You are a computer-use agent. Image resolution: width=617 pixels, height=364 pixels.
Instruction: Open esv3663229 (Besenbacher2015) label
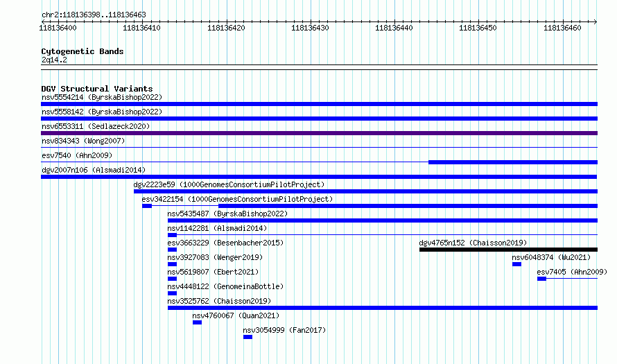coord(225,243)
